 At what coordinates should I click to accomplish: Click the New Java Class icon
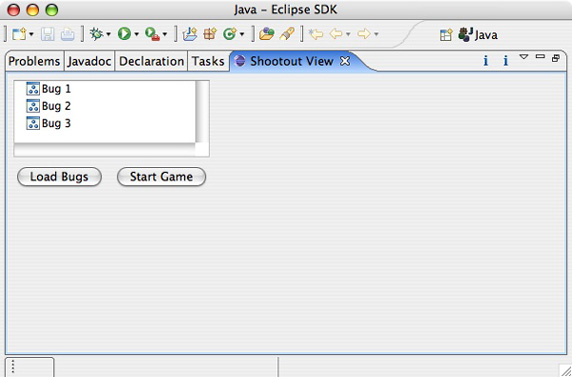230,34
